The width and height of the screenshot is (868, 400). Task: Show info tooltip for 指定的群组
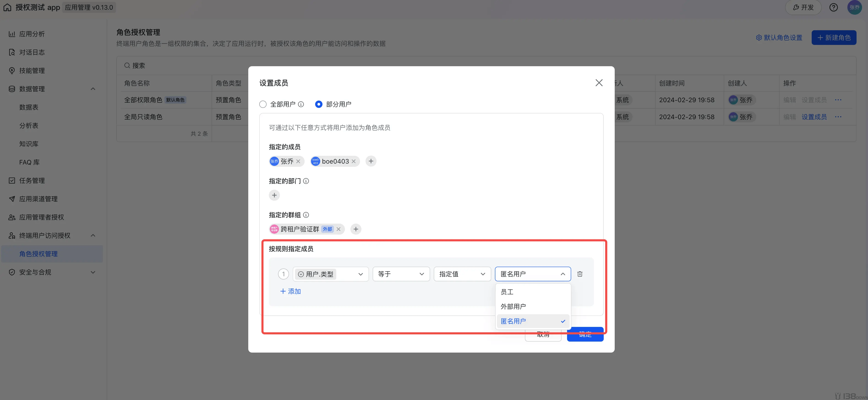click(x=306, y=215)
